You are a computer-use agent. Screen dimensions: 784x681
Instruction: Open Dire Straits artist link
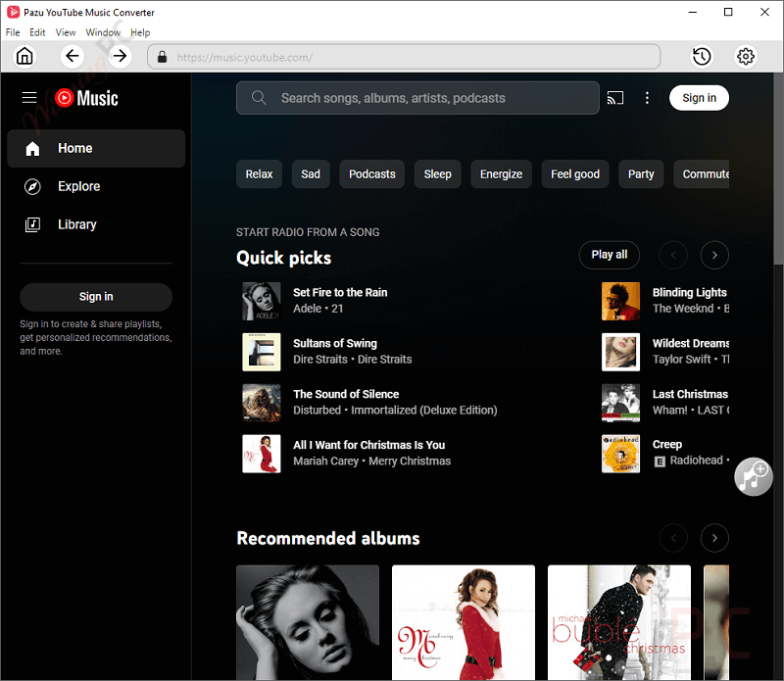pyautogui.click(x=320, y=360)
